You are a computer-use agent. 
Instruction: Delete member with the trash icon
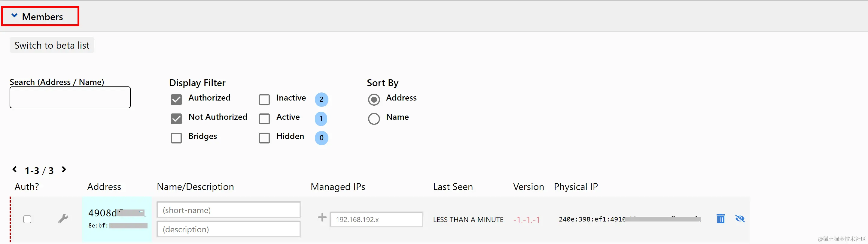(x=720, y=219)
